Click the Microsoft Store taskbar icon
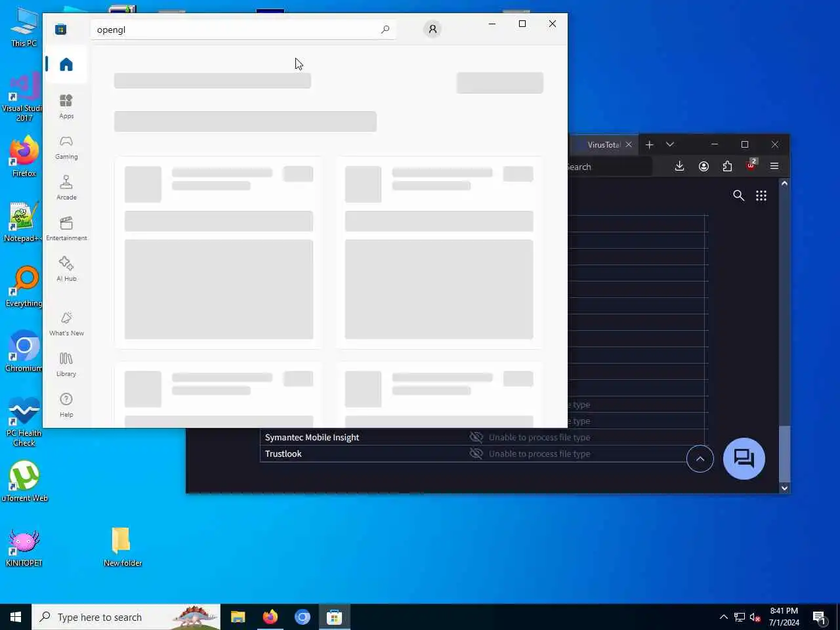 [334, 617]
